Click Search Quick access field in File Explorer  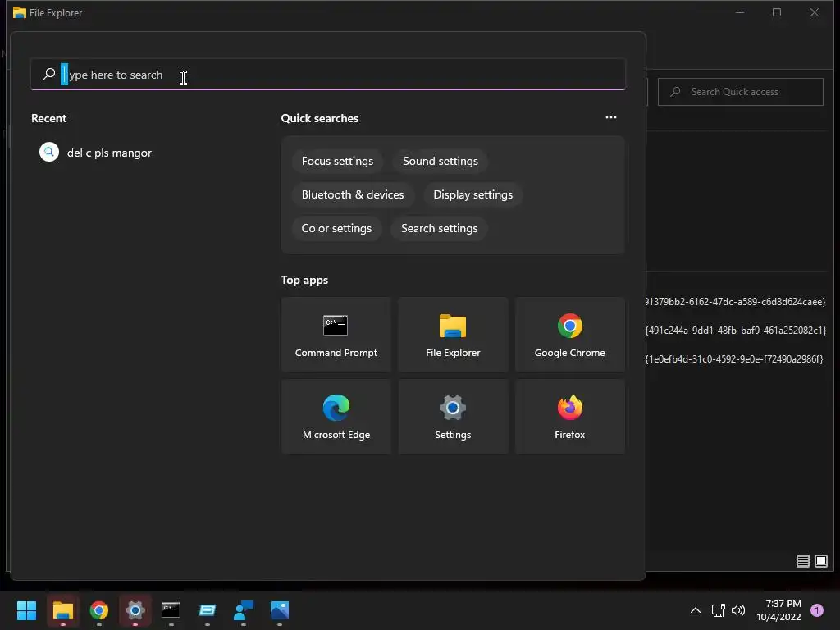click(741, 92)
